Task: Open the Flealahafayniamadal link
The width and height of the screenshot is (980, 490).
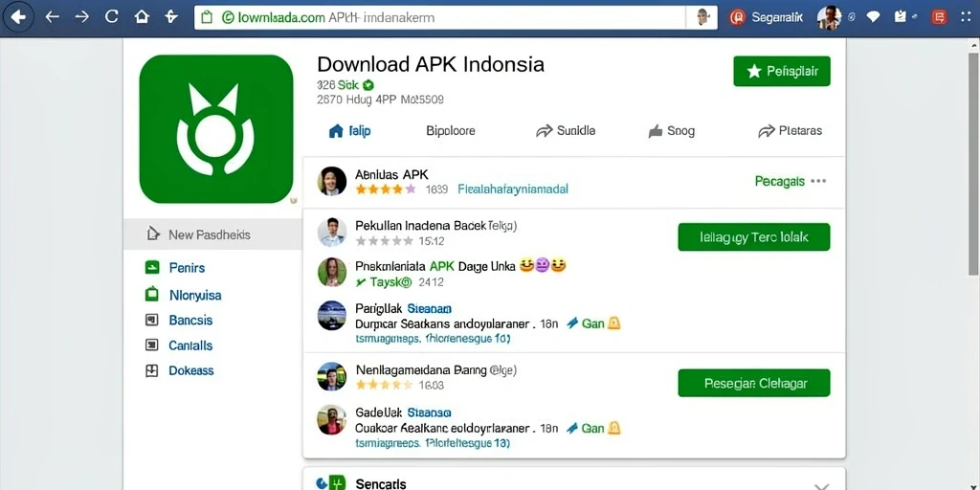Action: coord(513,189)
